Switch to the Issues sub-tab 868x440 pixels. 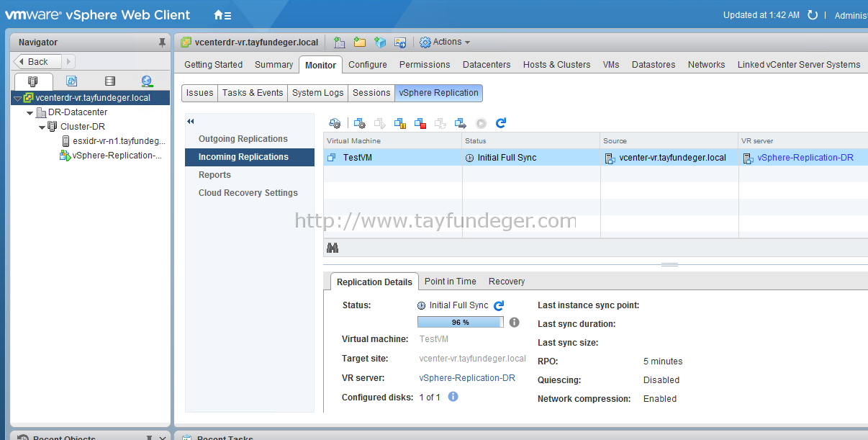click(x=199, y=93)
